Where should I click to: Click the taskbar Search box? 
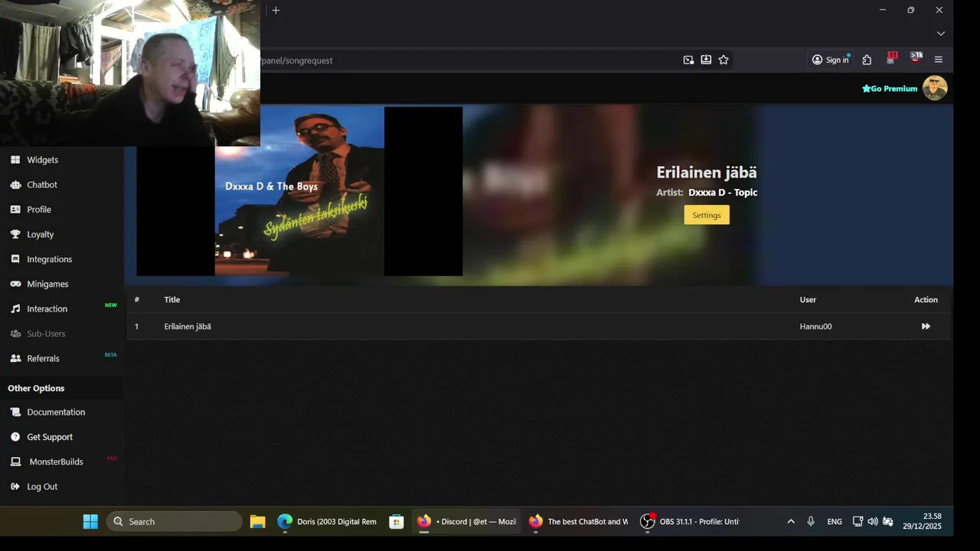coord(174,522)
